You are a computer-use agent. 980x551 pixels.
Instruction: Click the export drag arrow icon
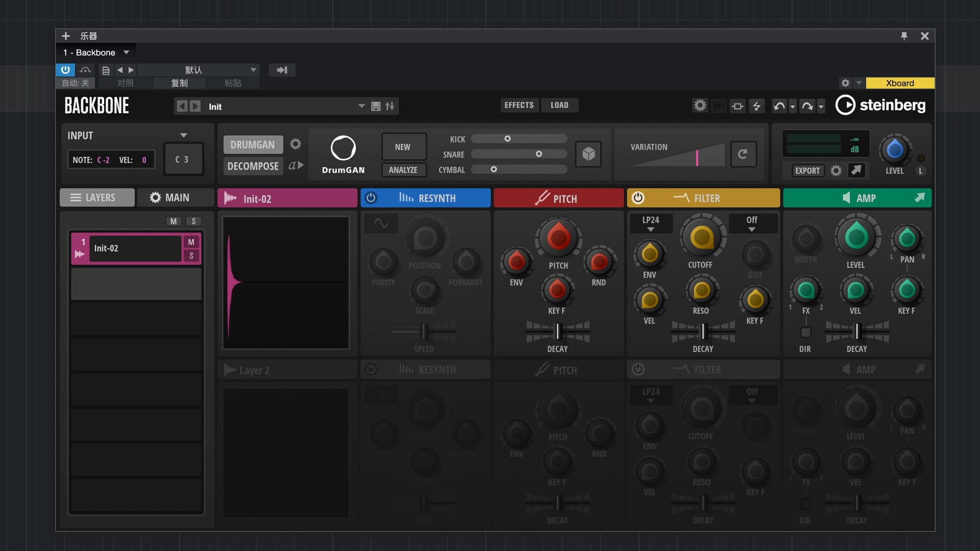click(856, 170)
